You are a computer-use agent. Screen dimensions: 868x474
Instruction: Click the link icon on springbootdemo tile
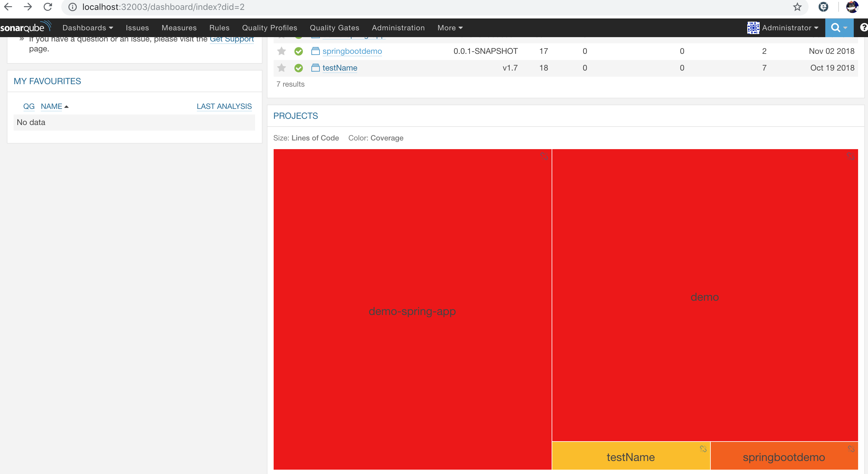click(x=851, y=449)
